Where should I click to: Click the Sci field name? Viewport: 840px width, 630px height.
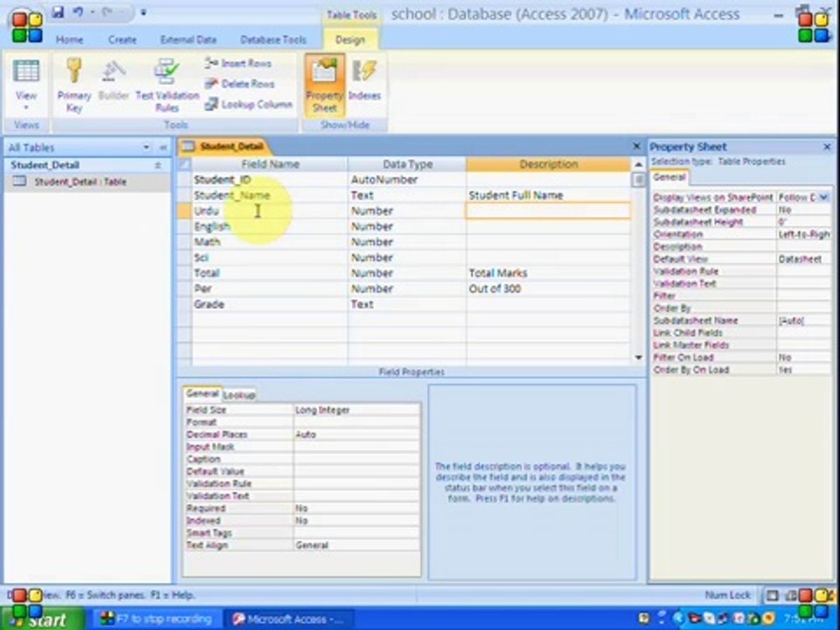(201, 257)
